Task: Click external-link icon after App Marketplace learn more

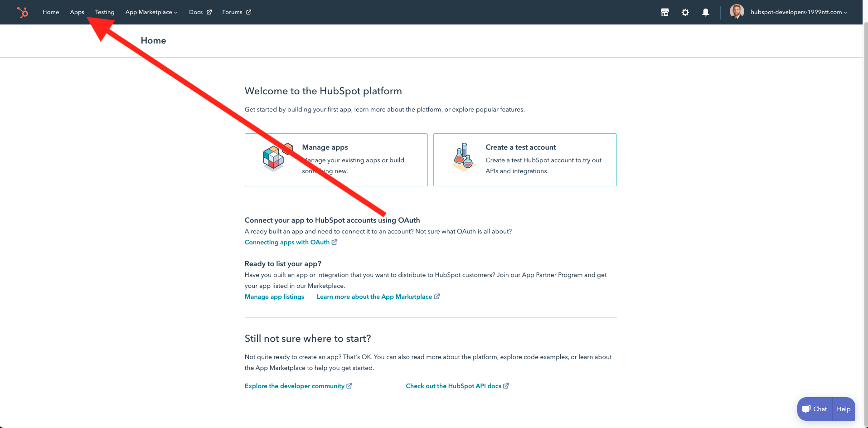Action: tap(437, 297)
